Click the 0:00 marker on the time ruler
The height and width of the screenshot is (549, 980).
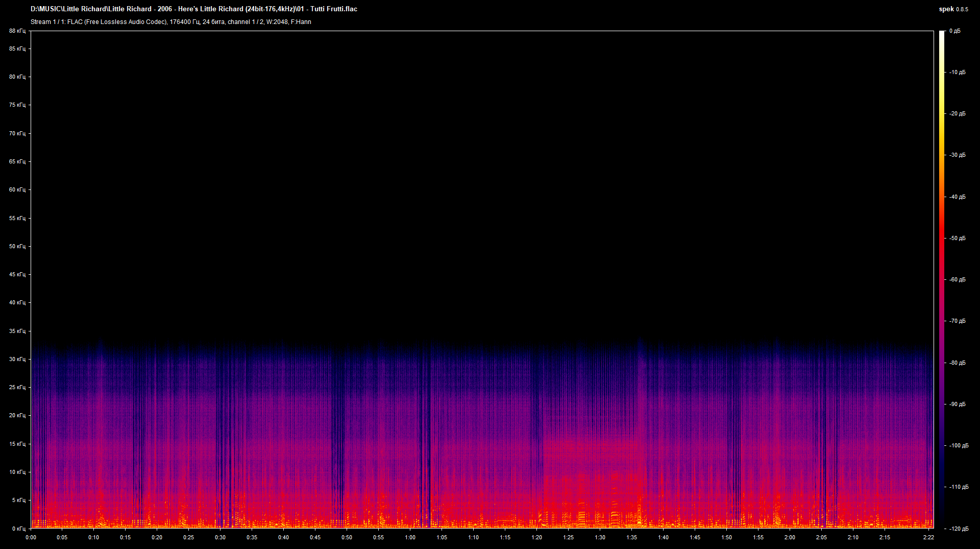click(32, 537)
